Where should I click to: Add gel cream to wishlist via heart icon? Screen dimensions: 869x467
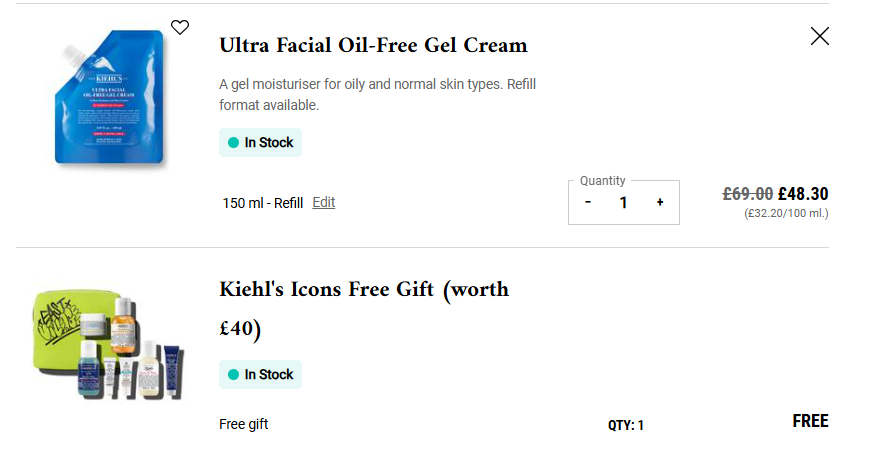click(x=180, y=28)
